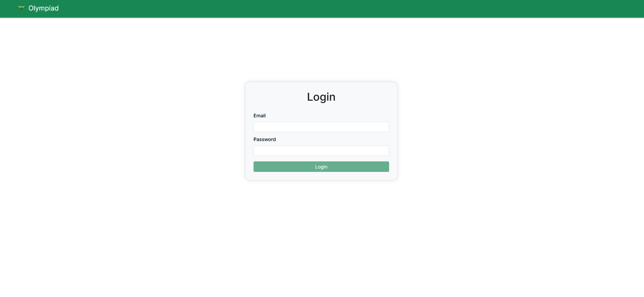This screenshot has width=644, height=297.
Task: Focus the Password input field
Action: (321, 151)
